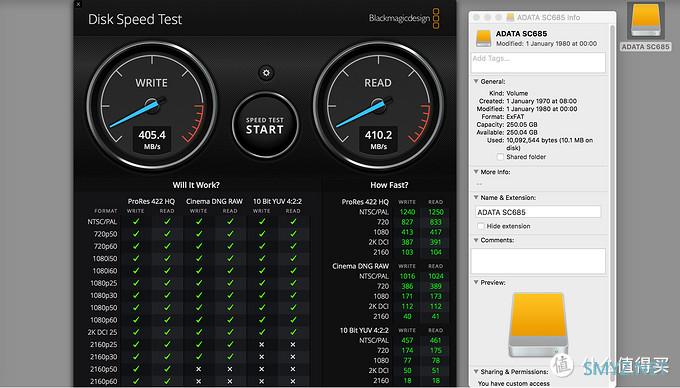Toggle the Hide extension checkbox
680x388 pixels.
pos(481,226)
